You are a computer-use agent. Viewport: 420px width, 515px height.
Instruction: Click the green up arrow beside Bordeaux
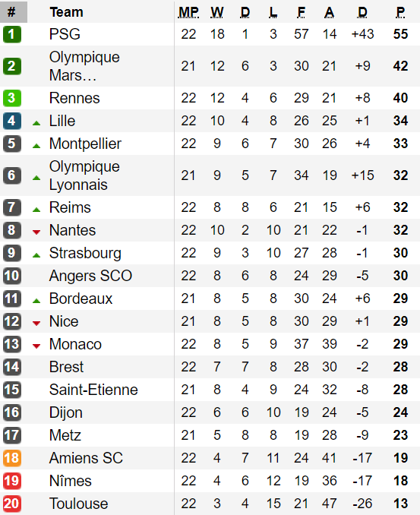tap(36, 301)
